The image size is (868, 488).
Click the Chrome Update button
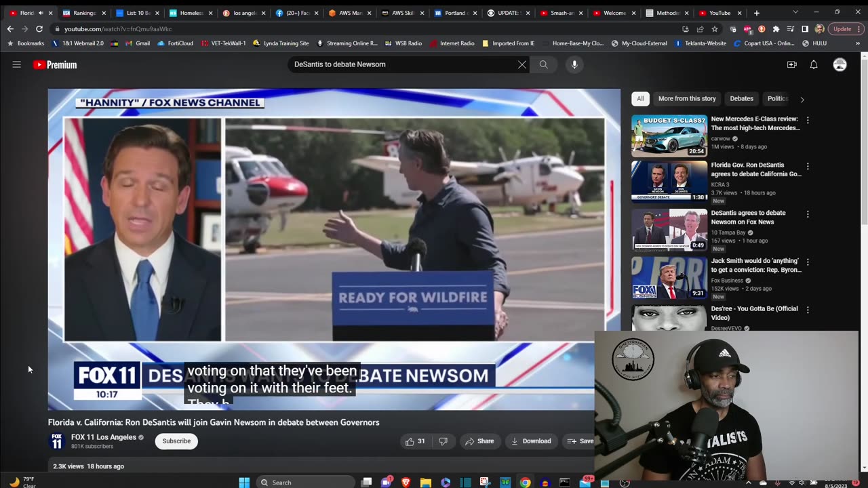[846, 29]
